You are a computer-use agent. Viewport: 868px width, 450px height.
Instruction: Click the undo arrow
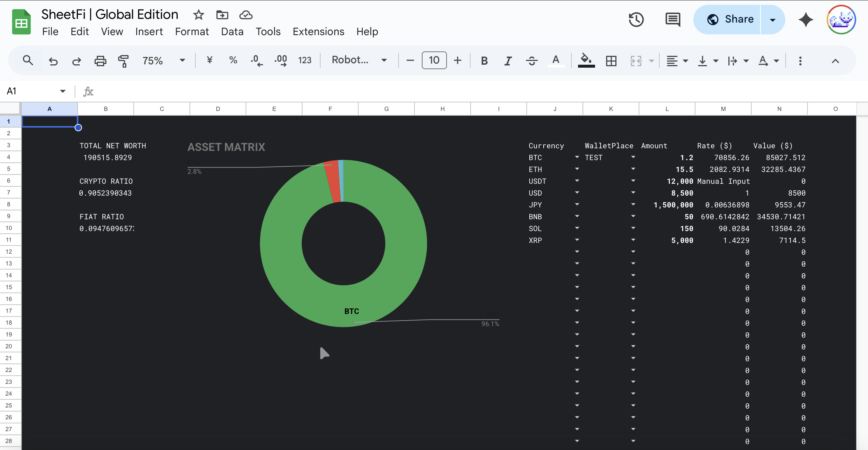(53, 61)
